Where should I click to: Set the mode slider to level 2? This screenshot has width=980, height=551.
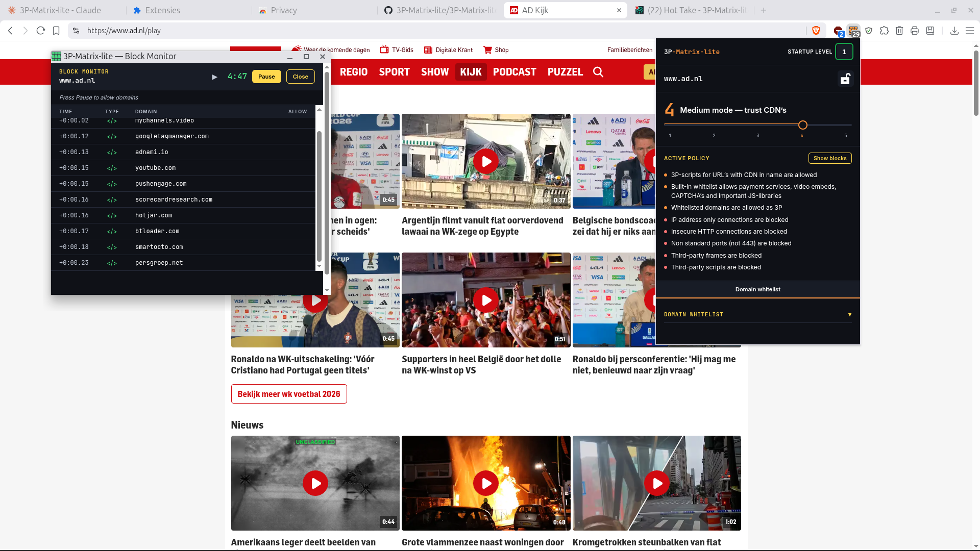click(714, 125)
